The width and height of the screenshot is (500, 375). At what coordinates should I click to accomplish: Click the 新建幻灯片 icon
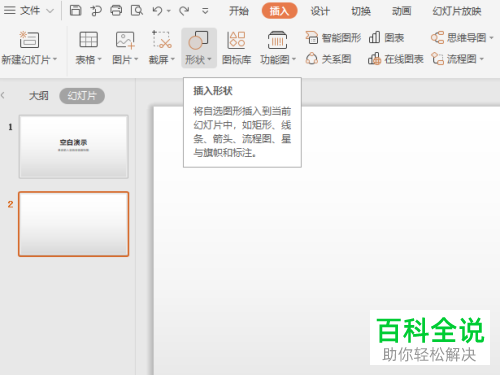click(x=29, y=39)
